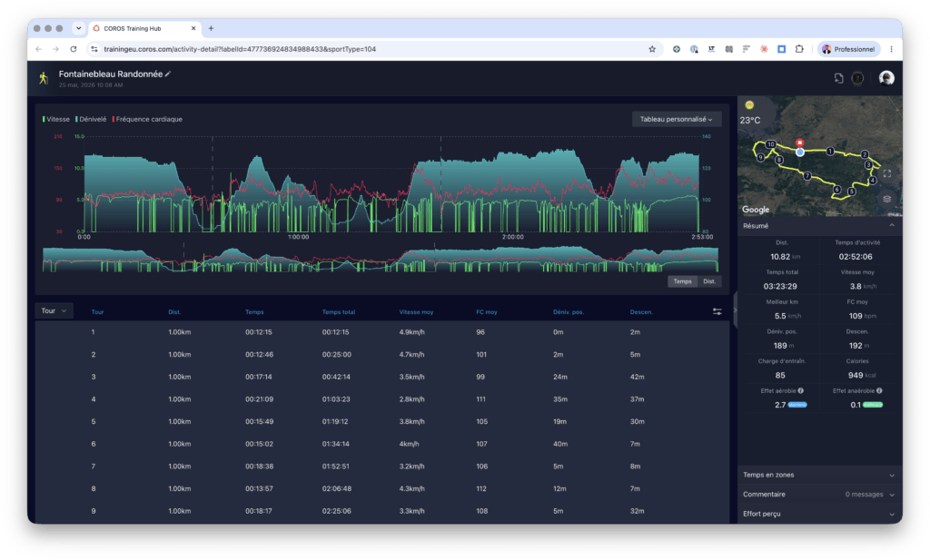Open the watch device icon
The height and width of the screenshot is (560, 930).
tap(857, 78)
